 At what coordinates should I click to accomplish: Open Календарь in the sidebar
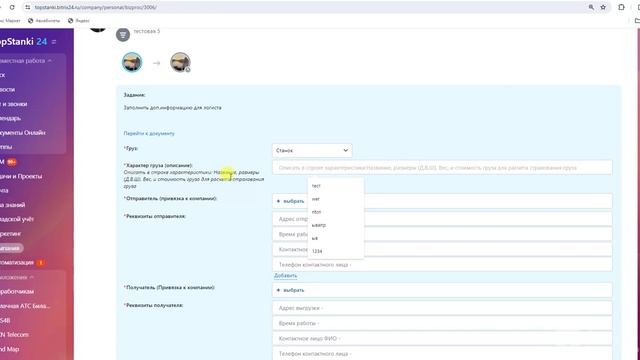point(10,118)
